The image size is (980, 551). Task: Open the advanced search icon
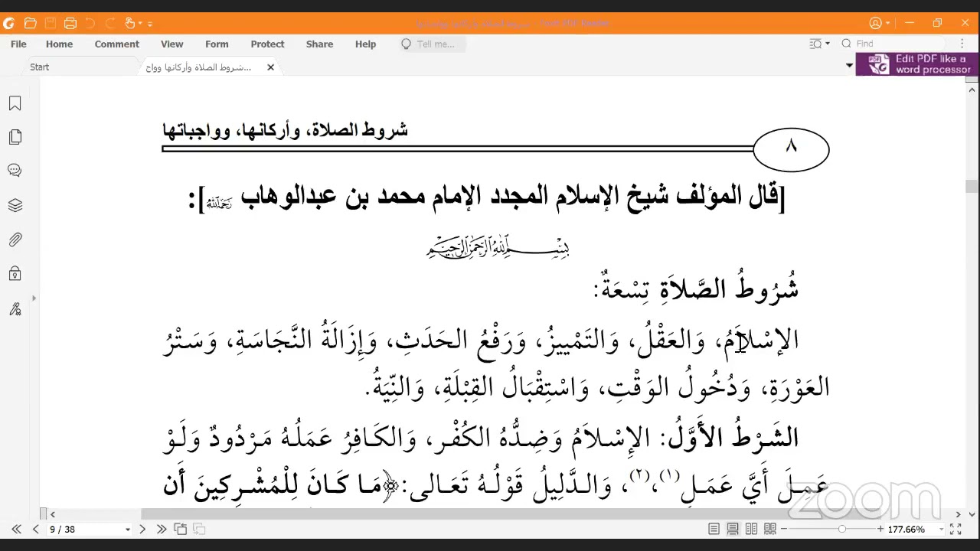(x=815, y=44)
